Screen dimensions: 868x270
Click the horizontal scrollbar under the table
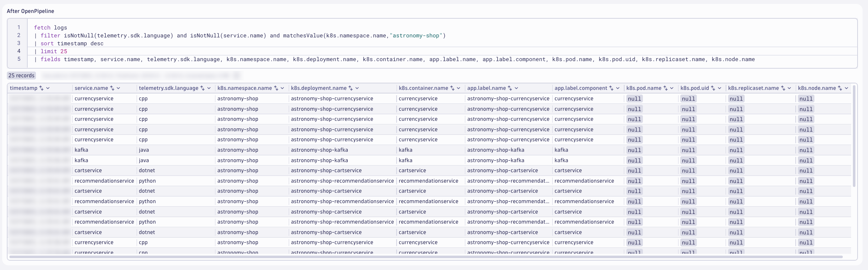(x=426, y=257)
